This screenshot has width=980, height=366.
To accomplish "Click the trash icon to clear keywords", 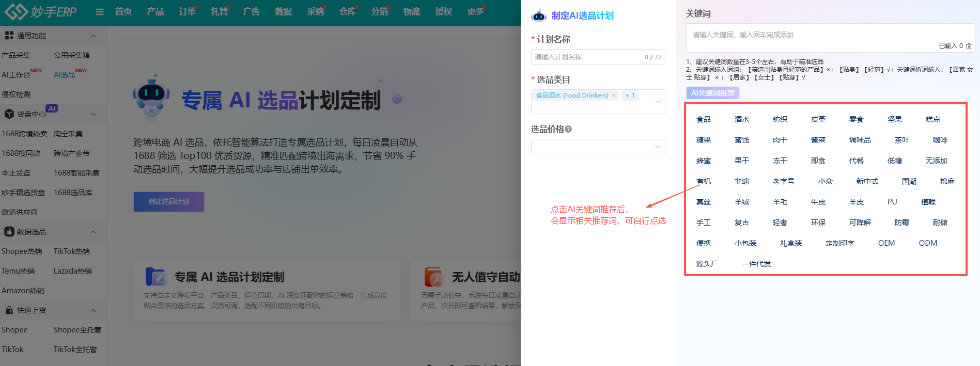I will coord(969,46).
